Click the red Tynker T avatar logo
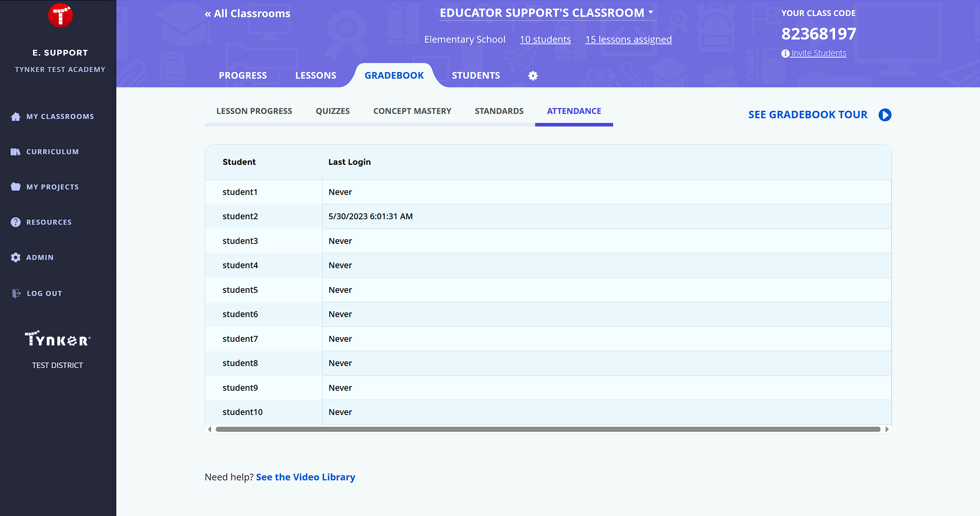Image resolution: width=980 pixels, height=516 pixels. pyautogui.click(x=60, y=16)
